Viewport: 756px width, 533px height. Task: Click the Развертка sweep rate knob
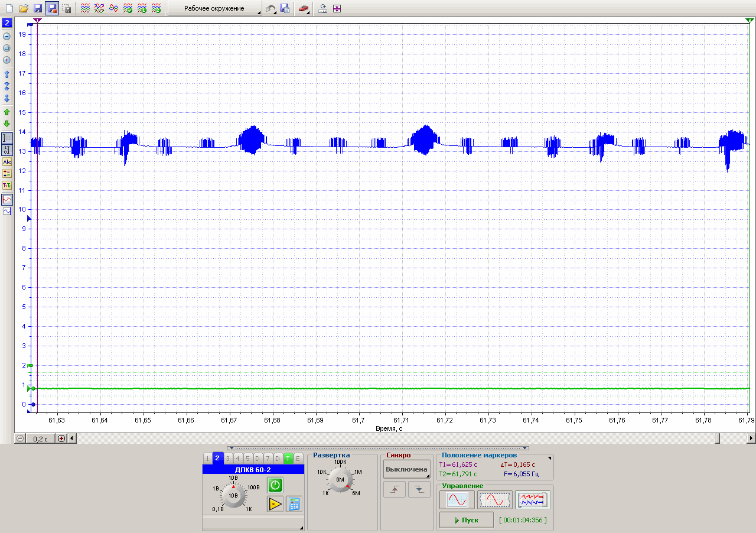click(340, 480)
